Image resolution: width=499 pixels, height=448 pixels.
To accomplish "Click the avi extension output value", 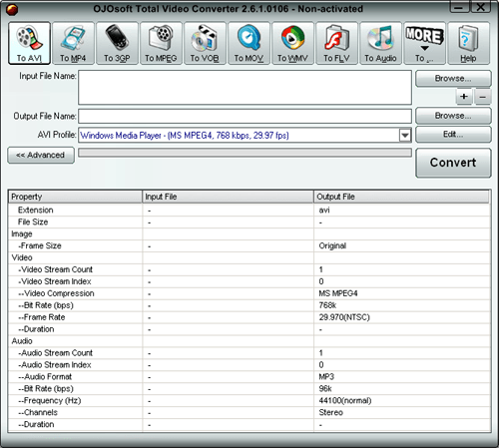I will pyautogui.click(x=324, y=211).
